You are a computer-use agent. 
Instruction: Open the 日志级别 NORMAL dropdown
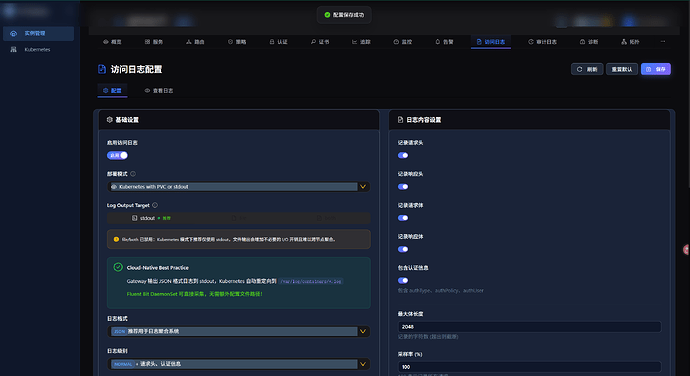click(x=239, y=364)
